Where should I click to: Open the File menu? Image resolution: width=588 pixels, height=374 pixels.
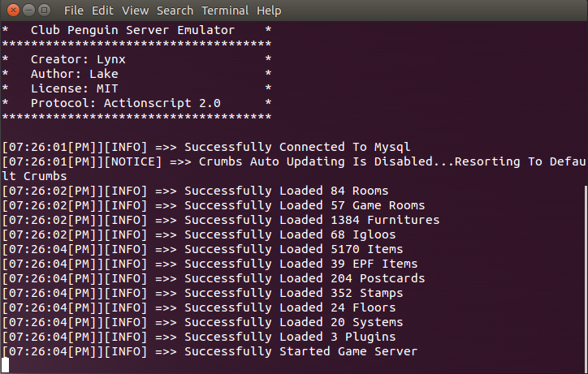(73, 11)
